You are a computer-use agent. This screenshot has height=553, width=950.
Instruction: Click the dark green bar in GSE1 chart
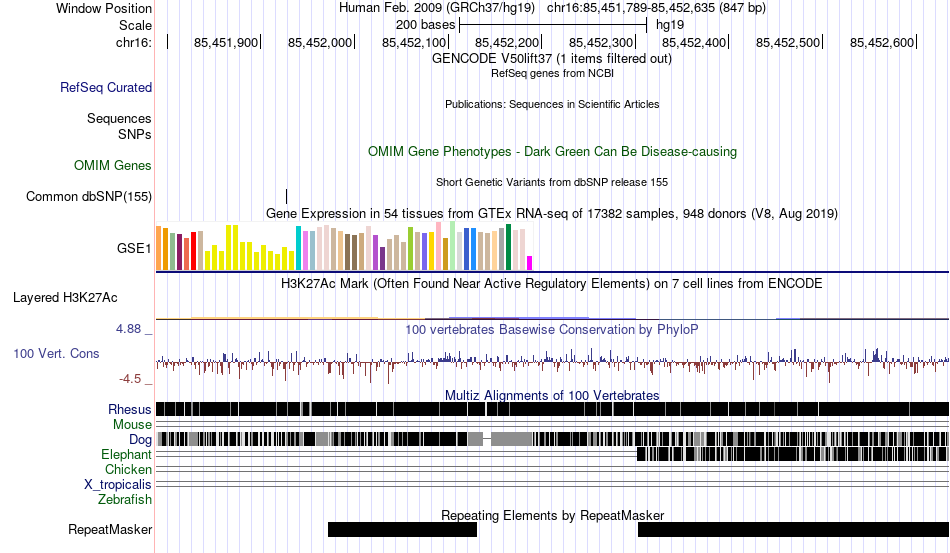point(508,247)
